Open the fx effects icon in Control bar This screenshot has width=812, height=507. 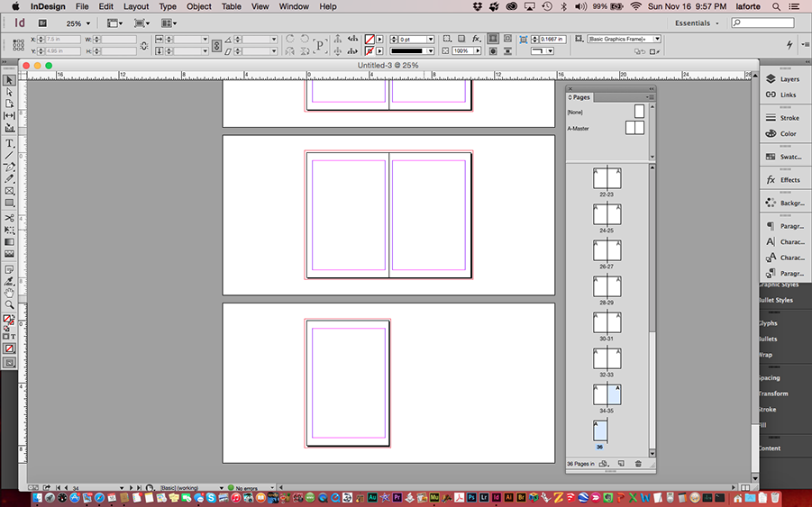[x=477, y=40]
